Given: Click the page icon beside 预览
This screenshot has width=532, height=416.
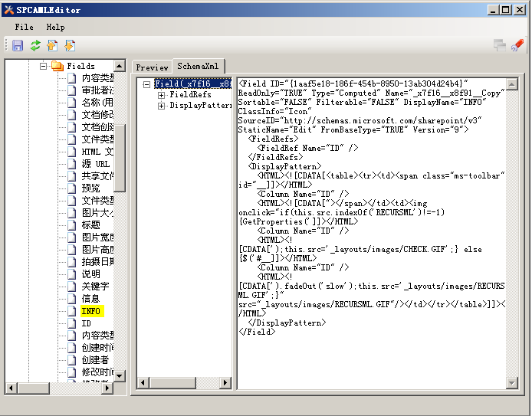Looking at the screenshot, I should [x=71, y=188].
